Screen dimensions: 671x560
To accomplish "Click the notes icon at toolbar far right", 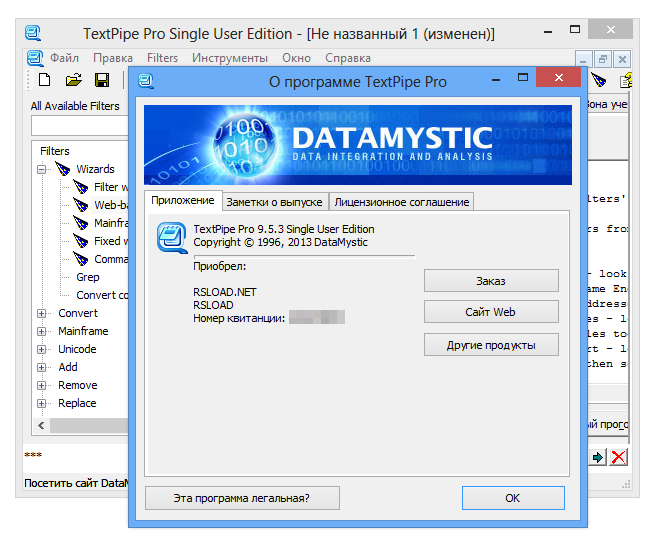I will [626, 80].
